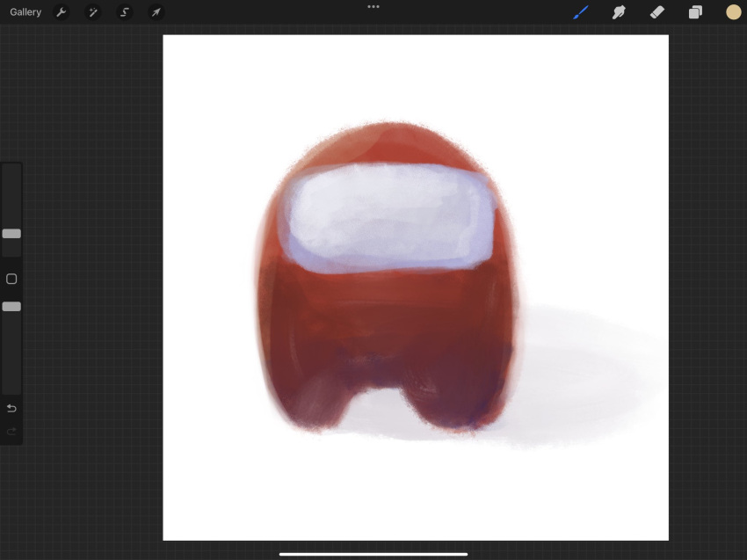Click the greyed redo arrow
The width and height of the screenshot is (747, 560).
[x=11, y=432]
